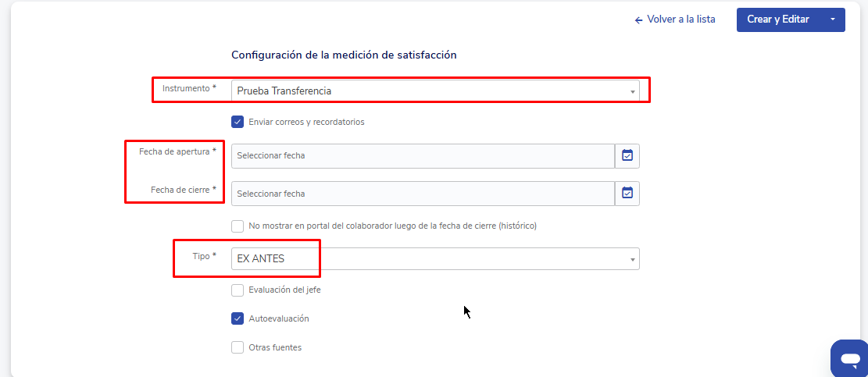Enable the Evaluación del jefe checkbox
Viewport: 868px width, 377px height.
[x=238, y=290]
